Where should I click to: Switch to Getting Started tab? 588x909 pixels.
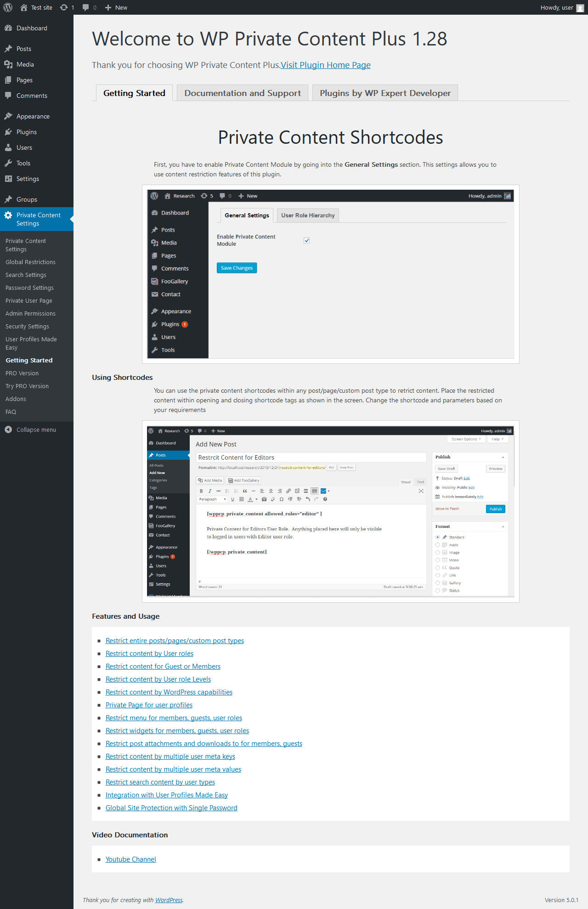[x=134, y=93]
